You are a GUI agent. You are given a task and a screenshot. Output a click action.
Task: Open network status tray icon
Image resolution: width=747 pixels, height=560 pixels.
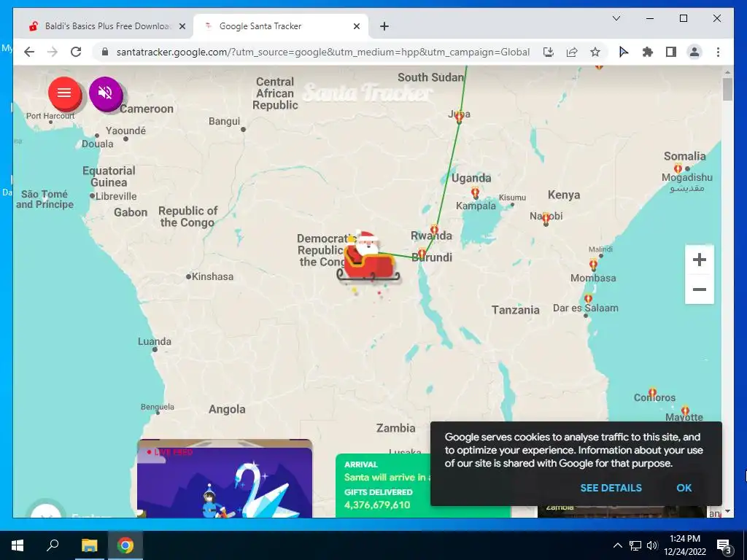tap(635, 545)
